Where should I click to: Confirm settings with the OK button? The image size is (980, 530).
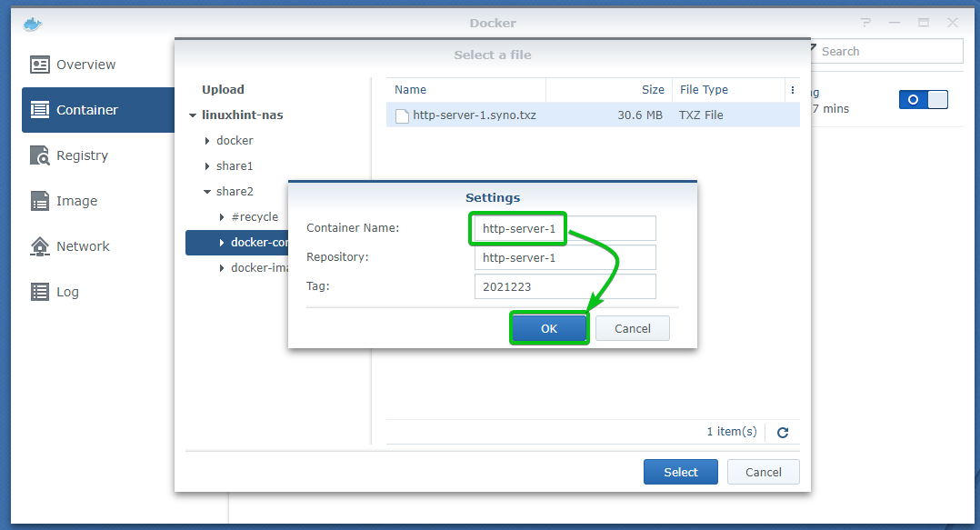(x=549, y=329)
